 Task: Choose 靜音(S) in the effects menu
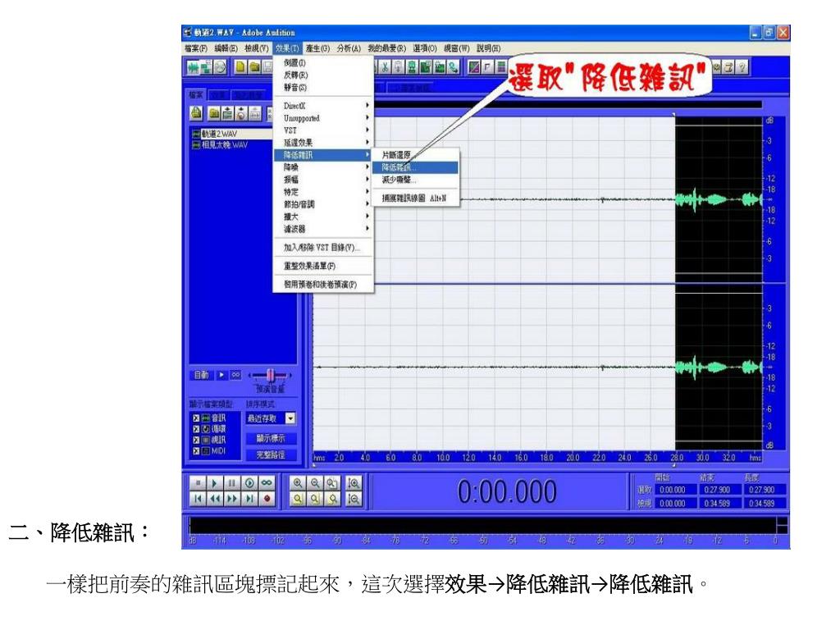point(323,87)
